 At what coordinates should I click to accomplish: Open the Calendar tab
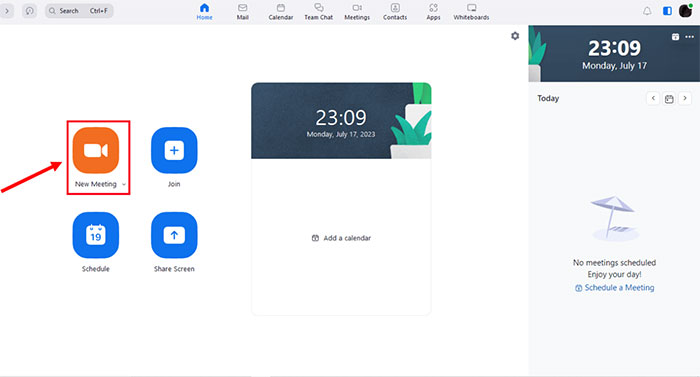point(281,12)
